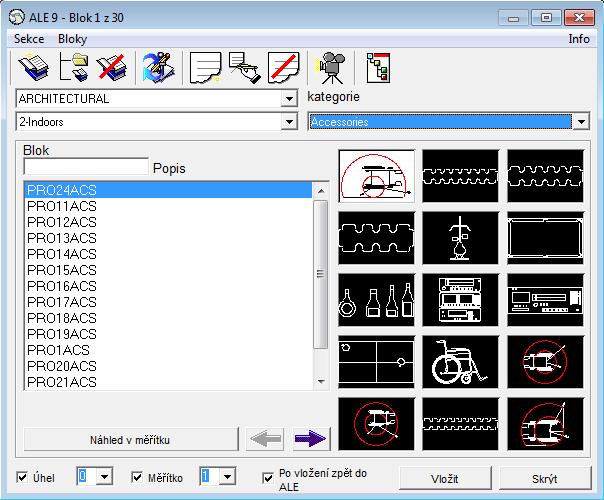Select PRO12ACS in the block list
Viewport: 604px width, 500px height.
click(x=168, y=222)
